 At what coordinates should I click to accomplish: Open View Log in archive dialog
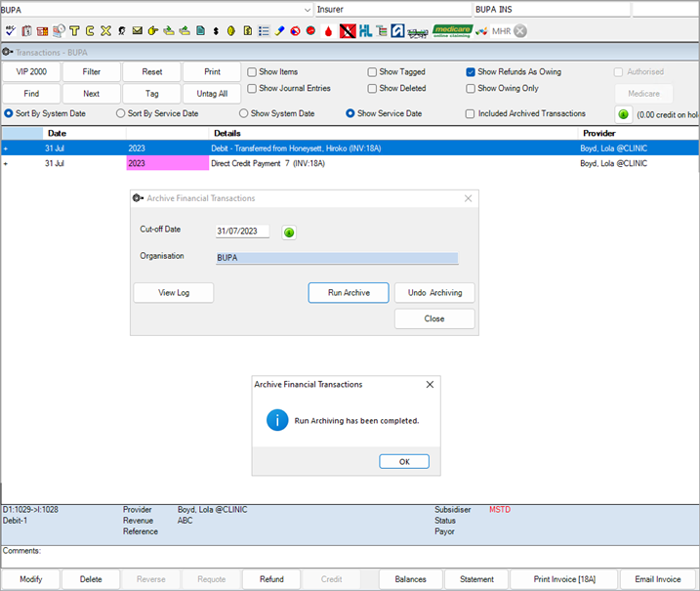(174, 293)
